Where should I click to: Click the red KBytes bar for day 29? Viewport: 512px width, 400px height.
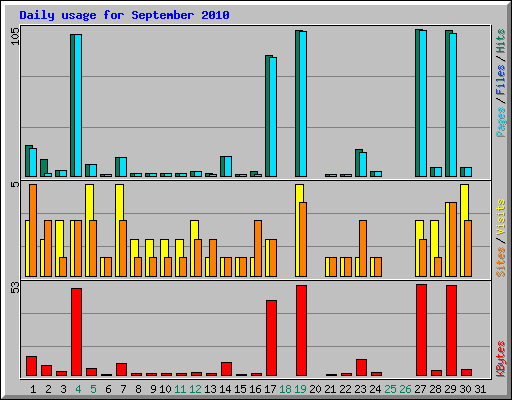(451, 330)
